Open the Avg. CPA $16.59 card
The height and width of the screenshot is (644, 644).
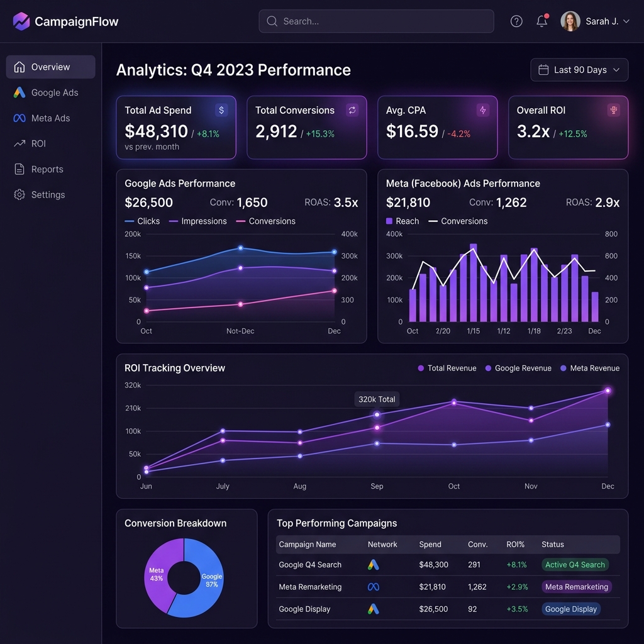pyautogui.click(x=438, y=127)
